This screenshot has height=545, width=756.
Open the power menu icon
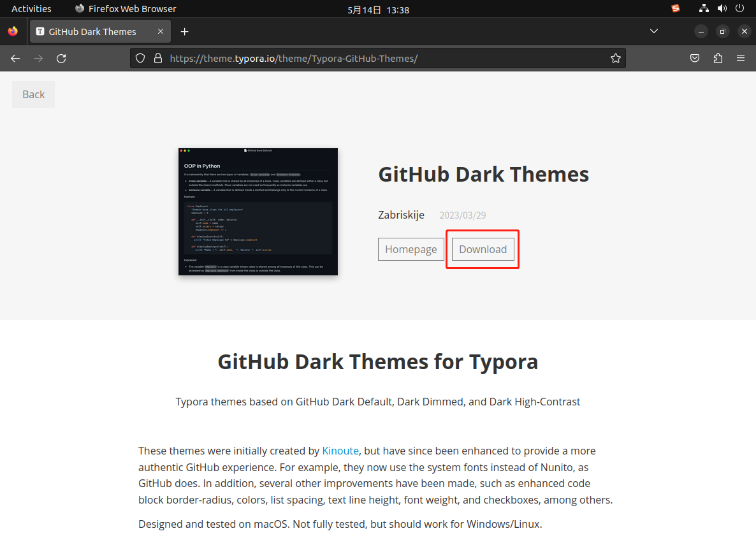(x=739, y=8)
